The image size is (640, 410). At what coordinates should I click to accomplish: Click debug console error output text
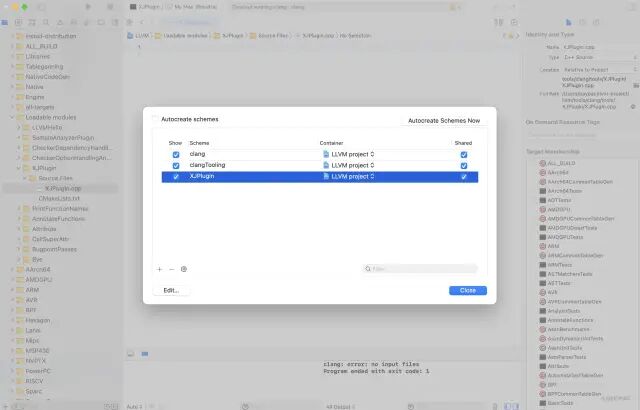(x=376, y=368)
